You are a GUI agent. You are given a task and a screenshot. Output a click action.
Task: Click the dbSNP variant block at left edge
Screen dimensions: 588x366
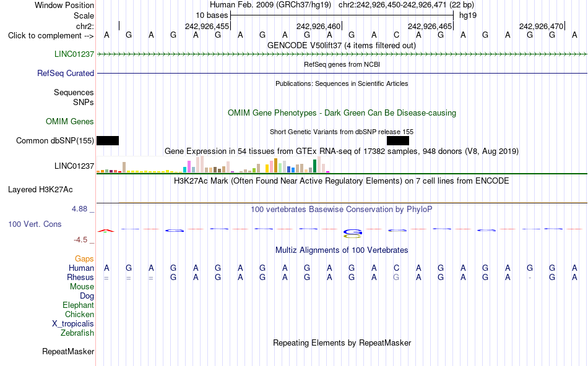pyautogui.click(x=108, y=140)
